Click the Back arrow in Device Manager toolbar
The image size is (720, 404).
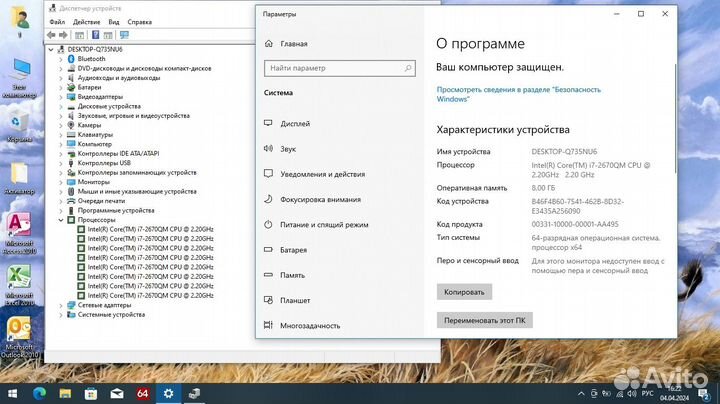pos(51,35)
